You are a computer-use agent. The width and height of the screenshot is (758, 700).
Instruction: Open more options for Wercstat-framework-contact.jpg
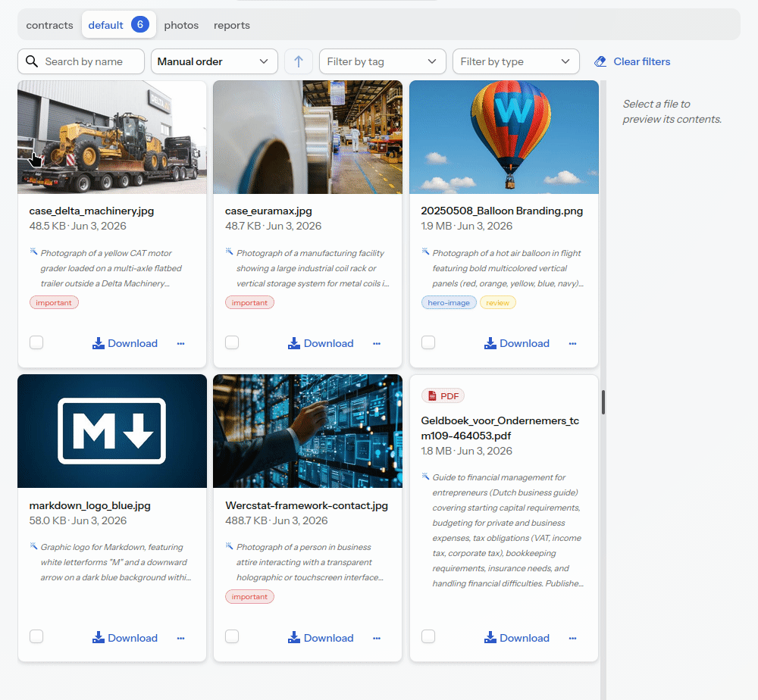377,638
